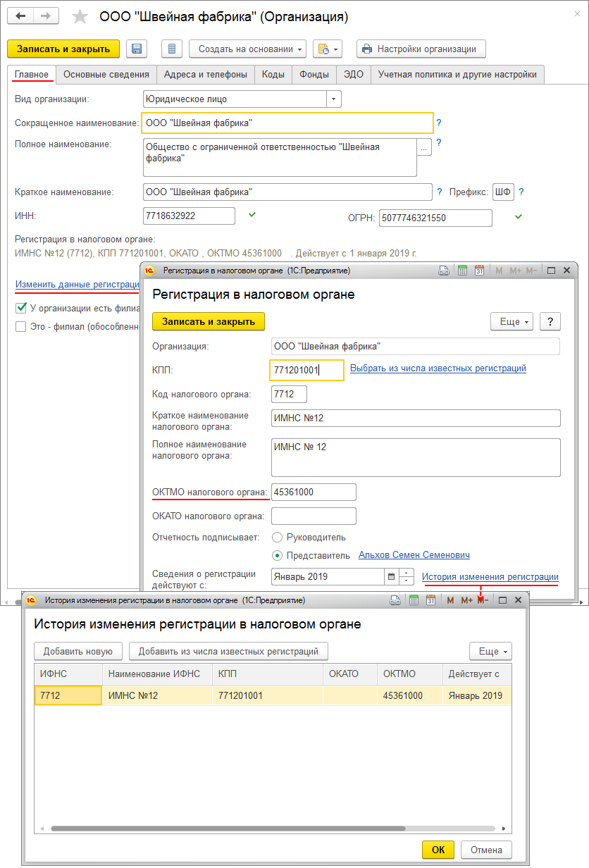Click the Настройки организации button
The width and height of the screenshot is (589, 868).
tap(421, 49)
